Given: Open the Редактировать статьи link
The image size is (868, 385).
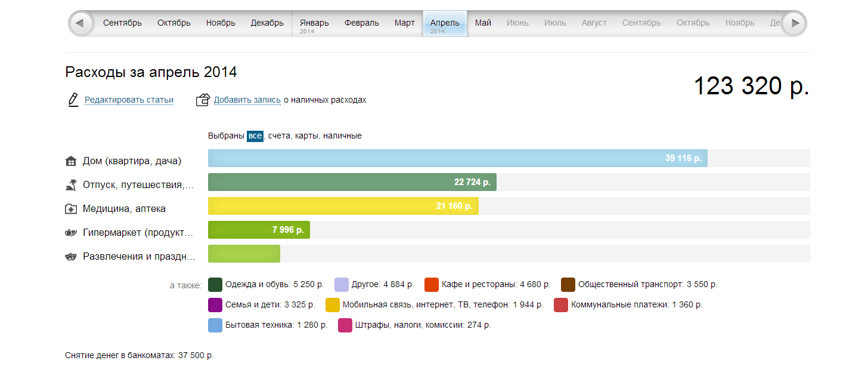Looking at the screenshot, I should pos(129,100).
